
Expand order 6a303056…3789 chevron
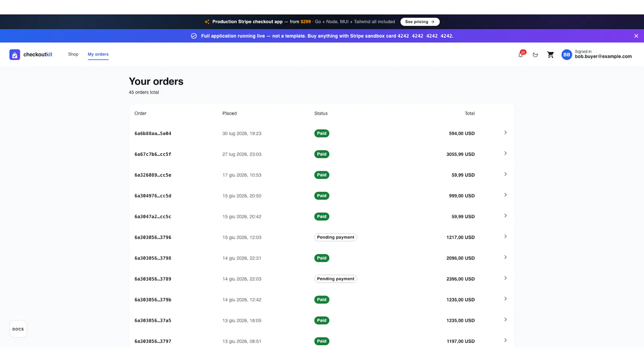(506, 278)
